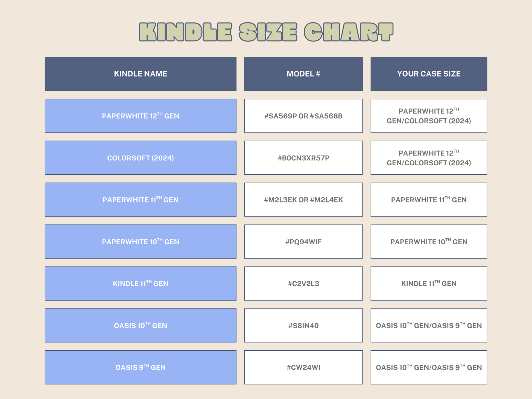
Task: Click the Oasis 10th Gen name cell
Action: pyautogui.click(x=141, y=325)
